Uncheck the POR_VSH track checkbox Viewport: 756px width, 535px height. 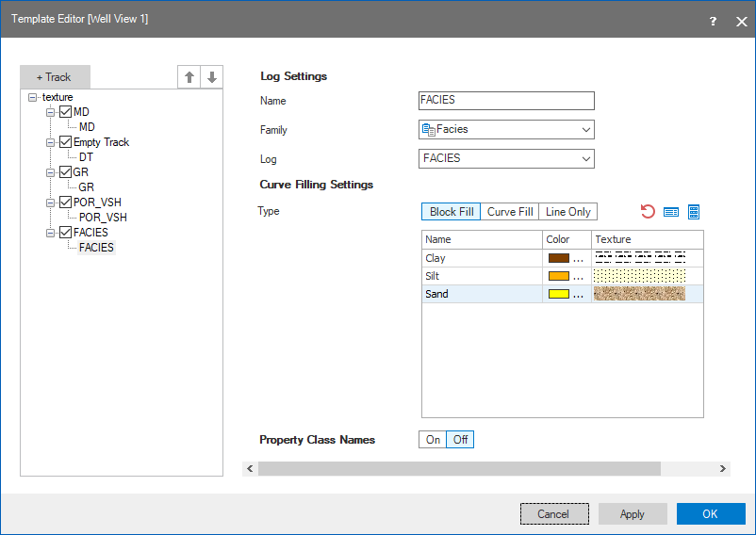pos(65,203)
